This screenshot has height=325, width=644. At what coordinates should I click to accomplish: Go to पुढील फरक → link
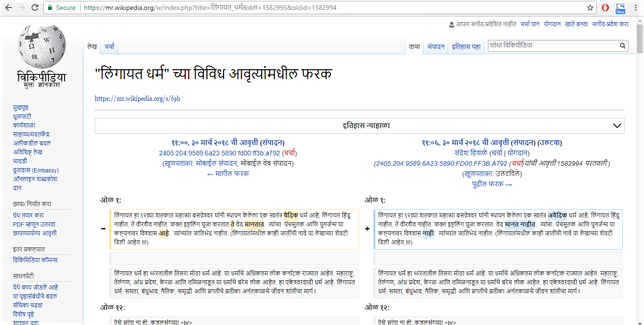492,184
